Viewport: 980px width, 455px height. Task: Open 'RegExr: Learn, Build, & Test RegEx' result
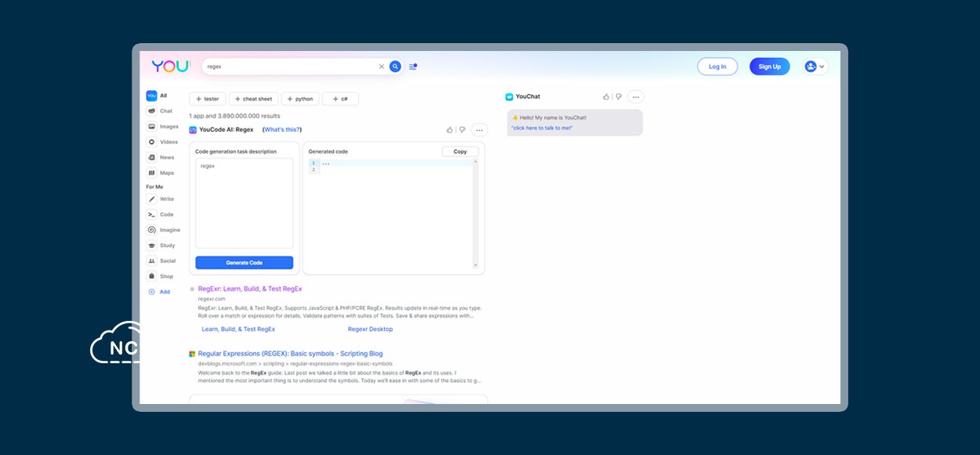[250, 289]
